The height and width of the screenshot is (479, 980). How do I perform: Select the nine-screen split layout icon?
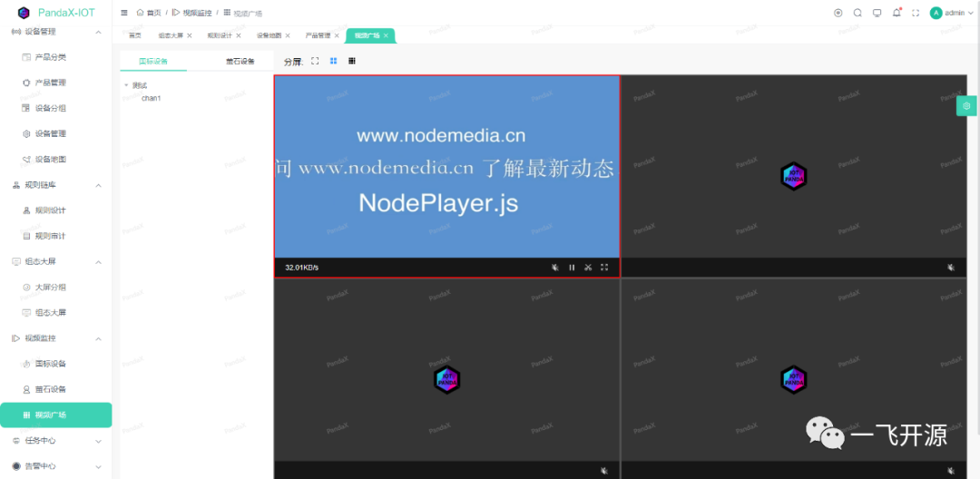(352, 61)
